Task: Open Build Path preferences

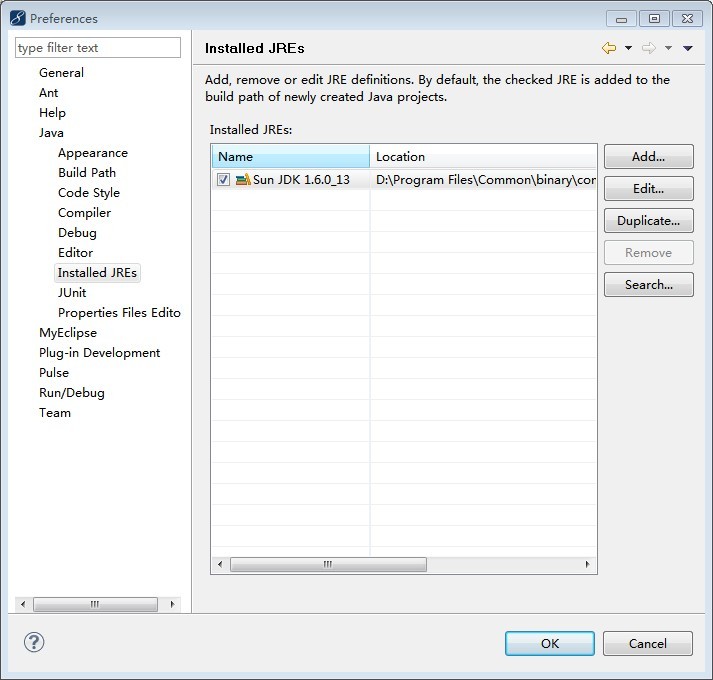Action: click(87, 173)
